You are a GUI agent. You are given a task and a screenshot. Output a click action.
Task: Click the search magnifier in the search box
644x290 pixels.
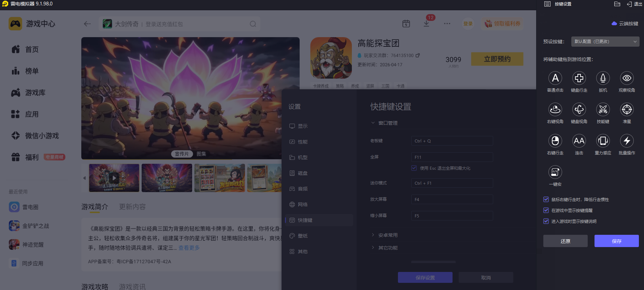pyautogui.click(x=253, y=24)
